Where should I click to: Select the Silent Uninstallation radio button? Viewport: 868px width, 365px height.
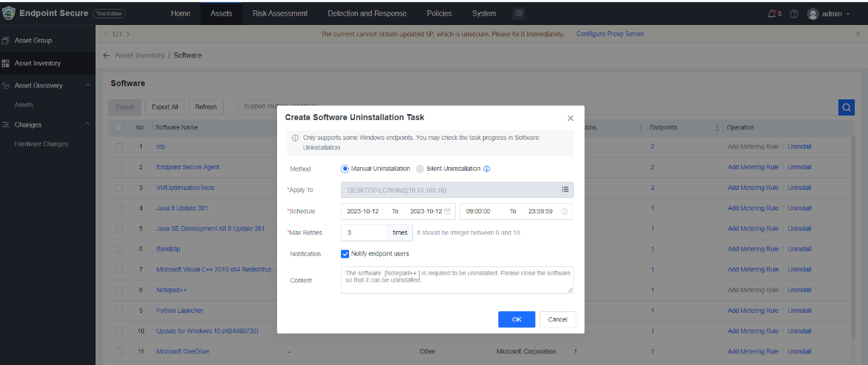420,169
